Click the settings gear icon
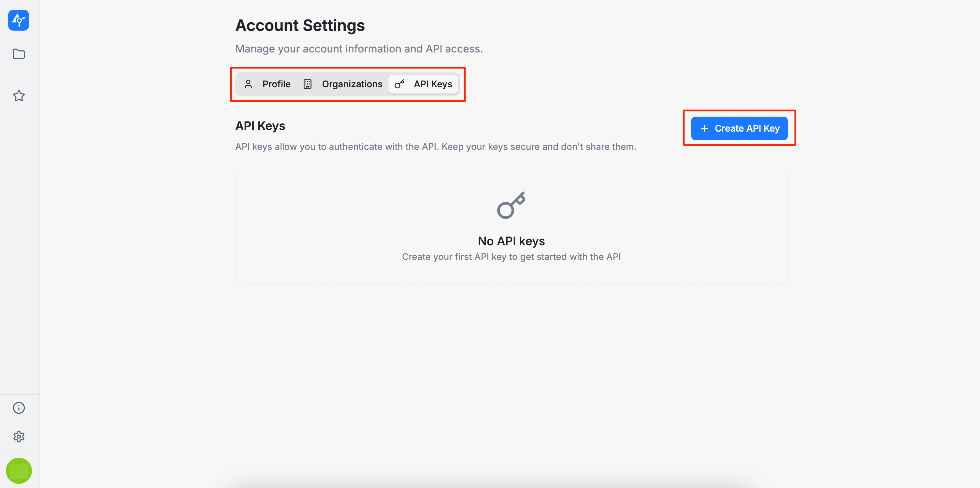The height and width of the screenshot is (488, 980). (x=19, y=436)
